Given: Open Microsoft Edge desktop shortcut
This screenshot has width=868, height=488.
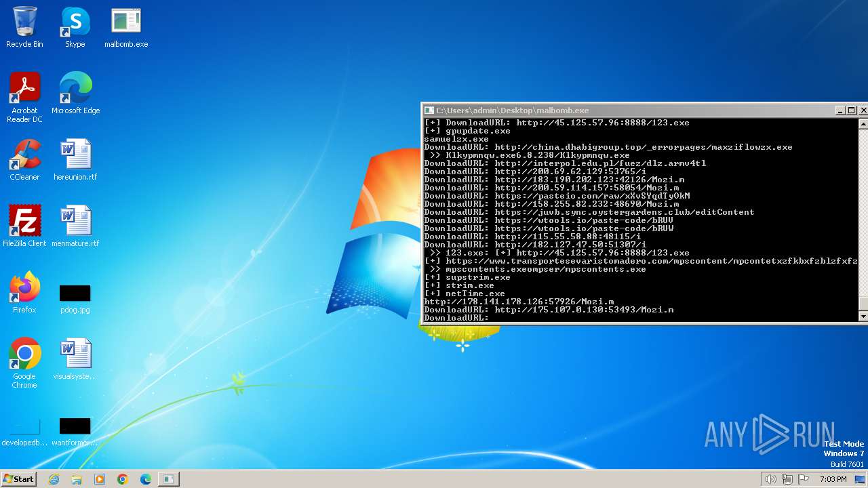Looking at the screenshot, I should pos(75,94).
